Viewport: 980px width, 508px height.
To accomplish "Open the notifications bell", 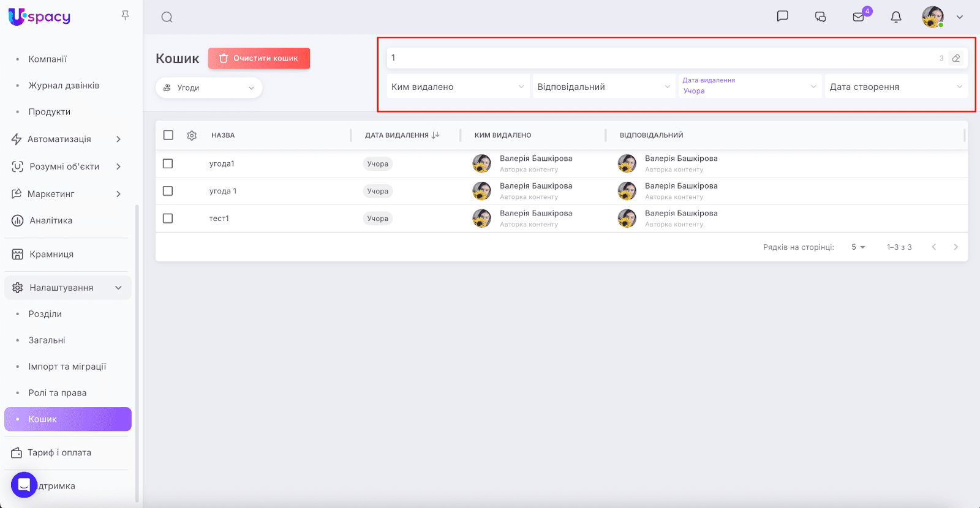I will [x=895, y=17].
